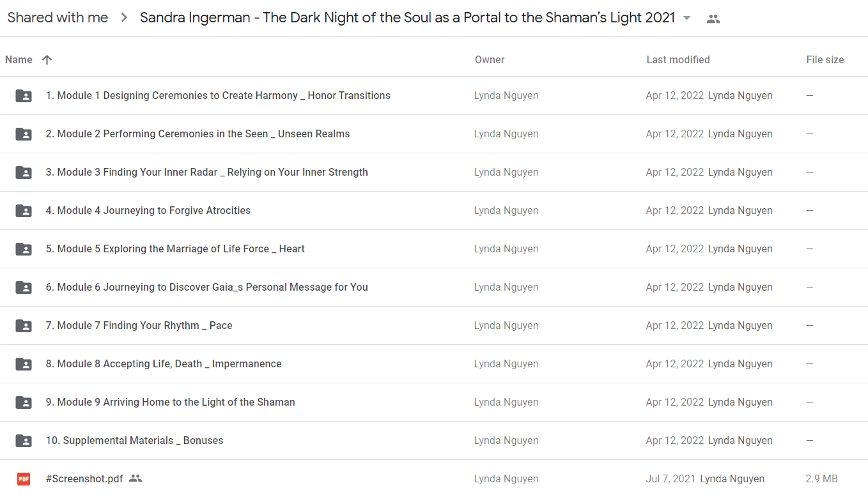Click the Owner column header

click(x=490, y=59)
